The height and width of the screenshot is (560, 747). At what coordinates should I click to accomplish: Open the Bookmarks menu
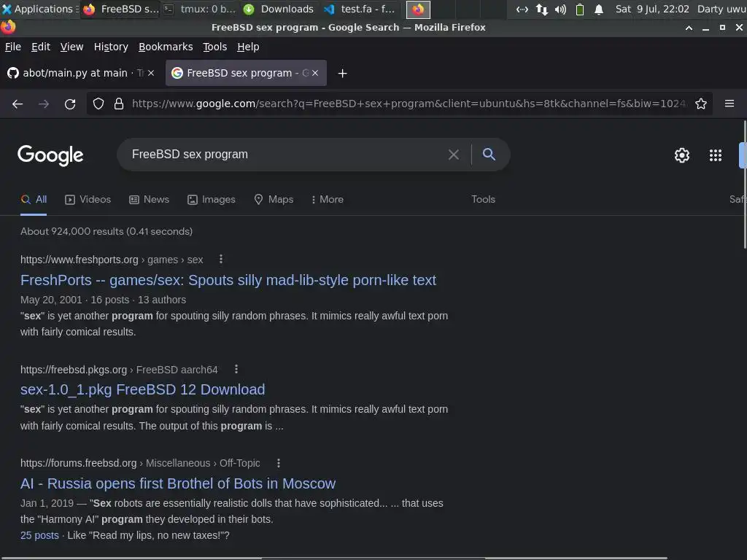click(x=166, y=47)
